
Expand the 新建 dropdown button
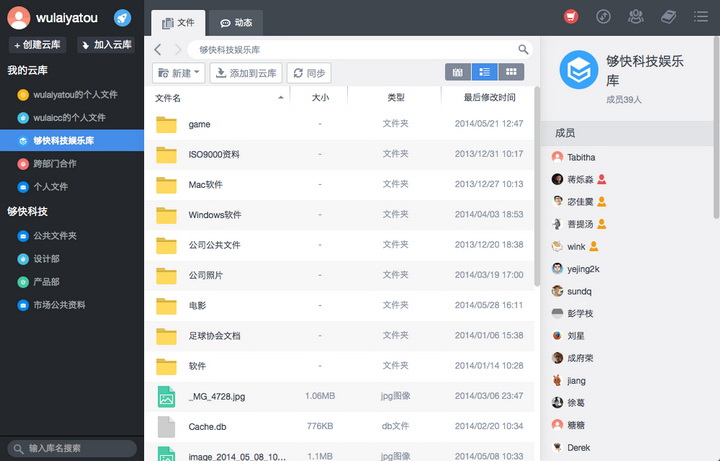click(x=179, y=73)
